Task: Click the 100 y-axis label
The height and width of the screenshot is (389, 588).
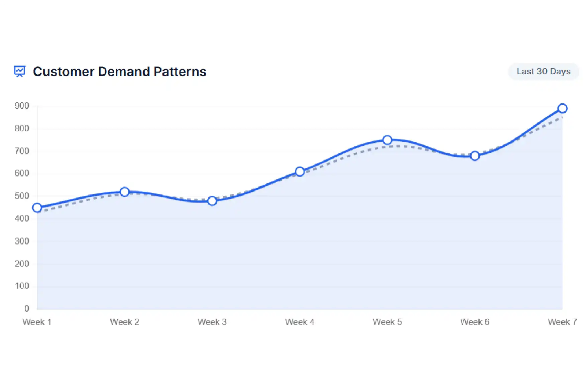Action: click(x=22, y=286)
